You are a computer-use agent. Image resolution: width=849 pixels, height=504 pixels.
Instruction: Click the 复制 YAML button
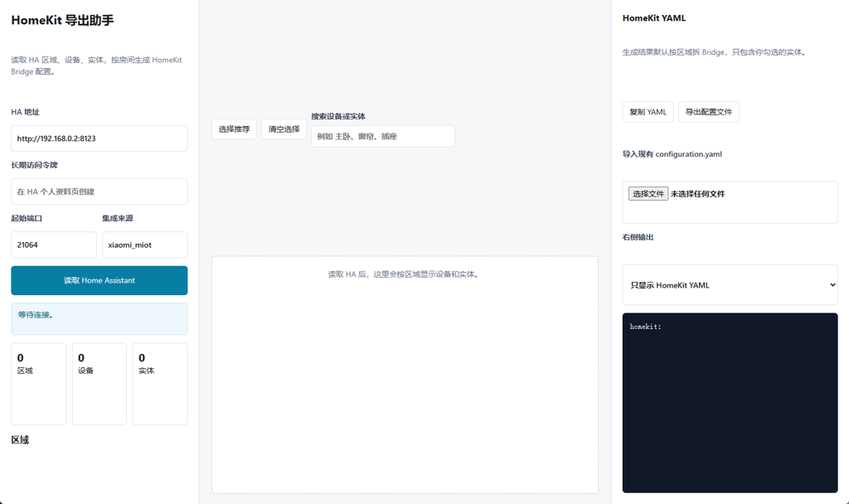pos(648,112)
